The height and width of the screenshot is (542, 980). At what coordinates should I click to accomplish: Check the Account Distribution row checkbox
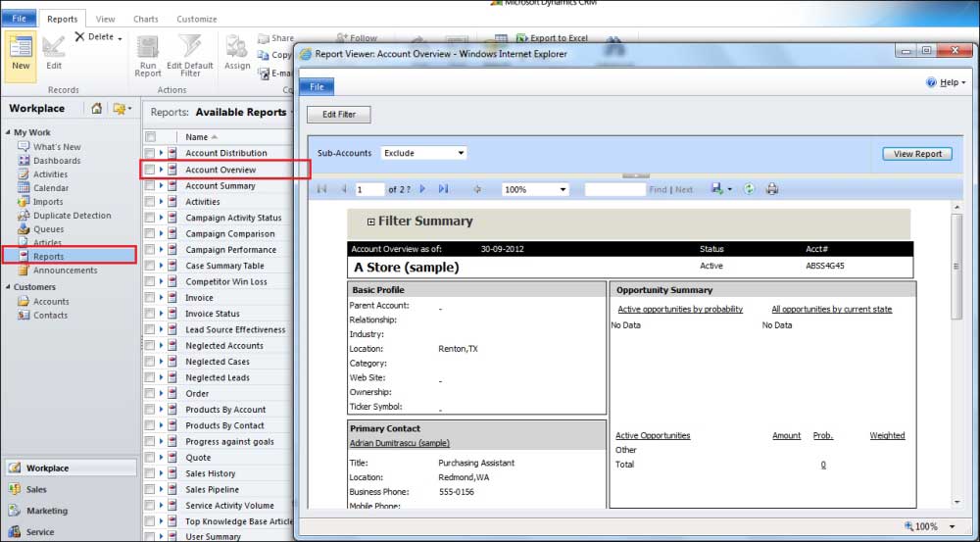point(150,154)
